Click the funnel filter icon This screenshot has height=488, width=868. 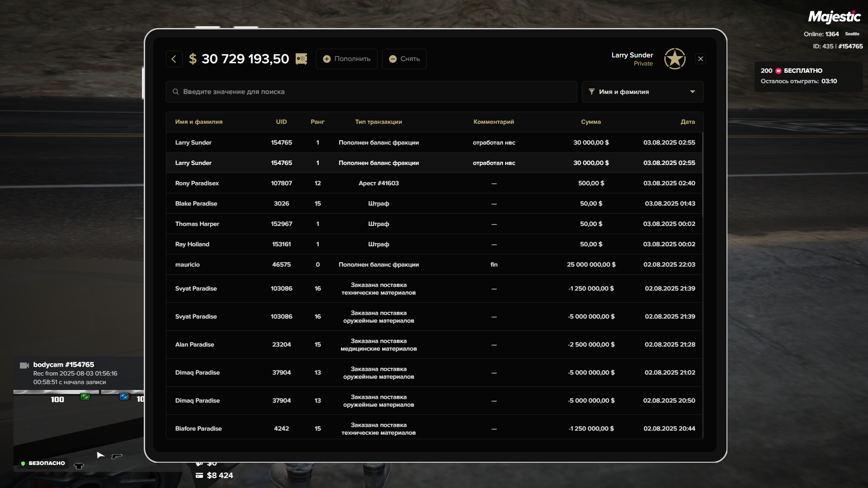pos(591,92)
